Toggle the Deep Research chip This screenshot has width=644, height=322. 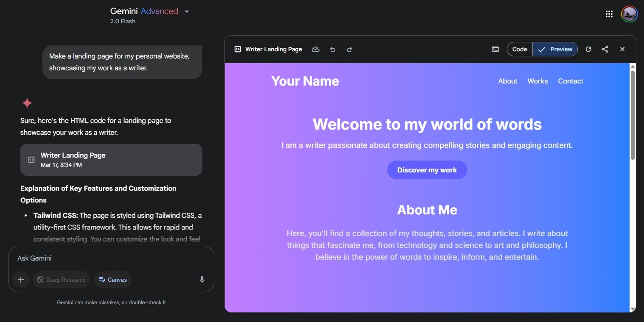[x=62, y=280]
